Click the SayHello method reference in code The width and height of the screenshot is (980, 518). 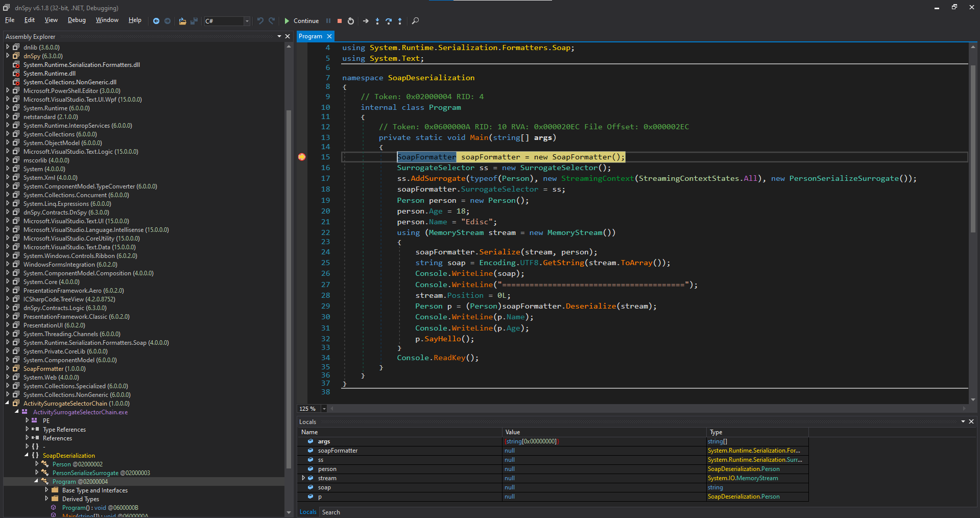(442, 339)
